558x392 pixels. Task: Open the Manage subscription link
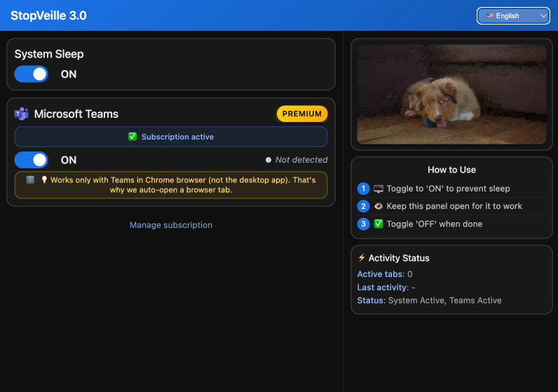tap(171, 225)
